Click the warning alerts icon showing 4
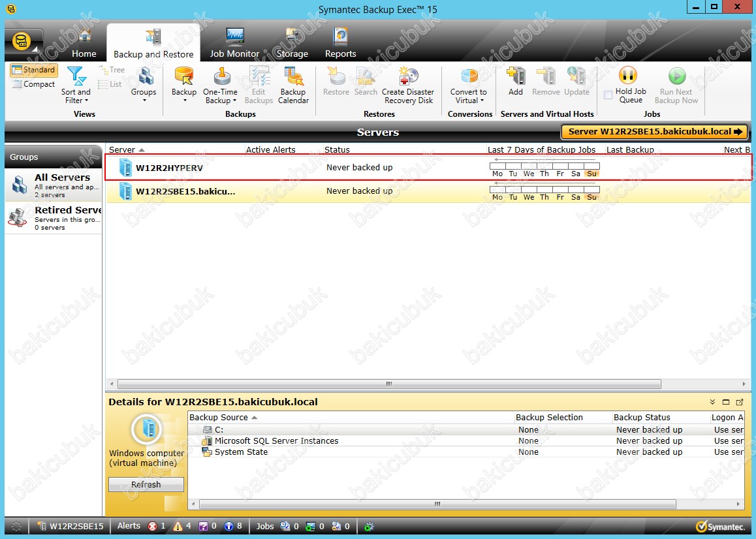756x539 pixels. 178,526
